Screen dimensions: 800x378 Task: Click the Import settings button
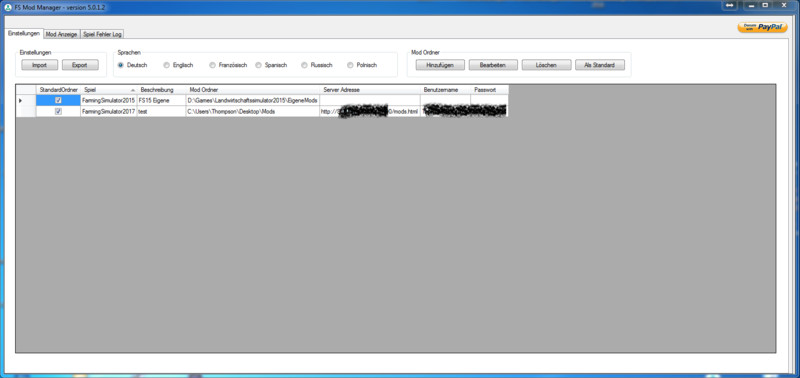(40, 65)
